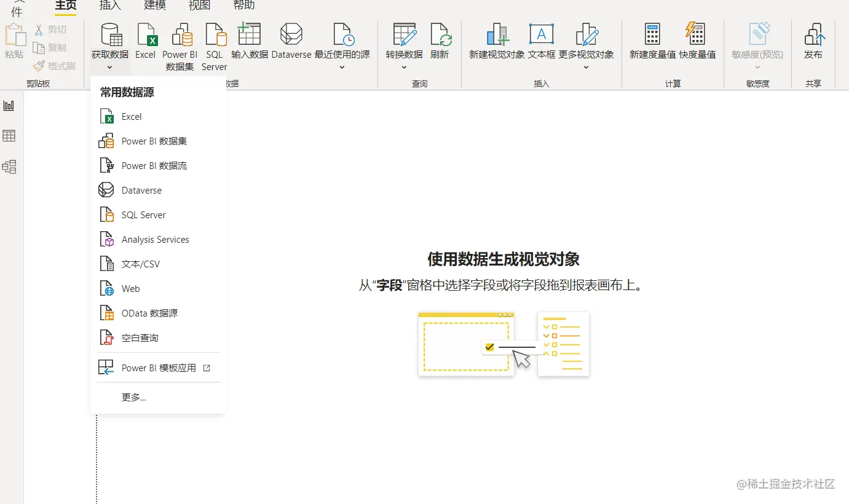Switch to the data view sidebar icon

point(9,136)
